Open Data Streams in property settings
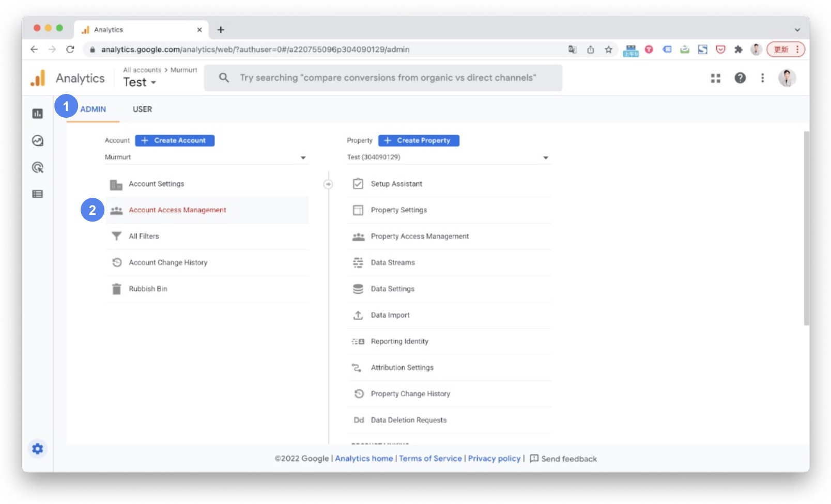Screen dimensions: 831x504 393,263
